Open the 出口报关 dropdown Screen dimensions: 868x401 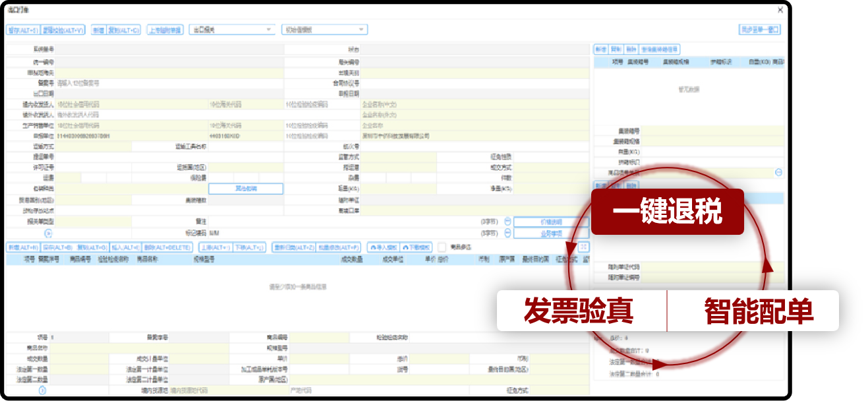tap(232, 30)
